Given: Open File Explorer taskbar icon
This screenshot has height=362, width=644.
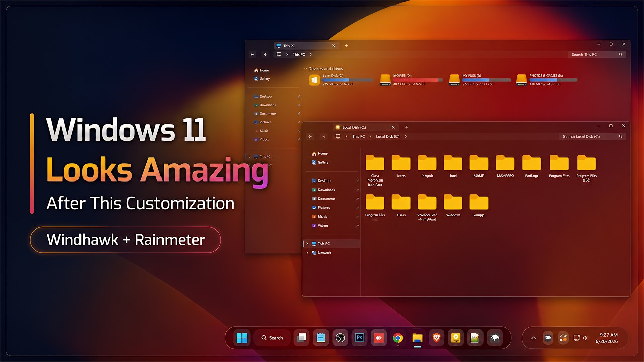Looking at the screenshot, I should (417, 338).
